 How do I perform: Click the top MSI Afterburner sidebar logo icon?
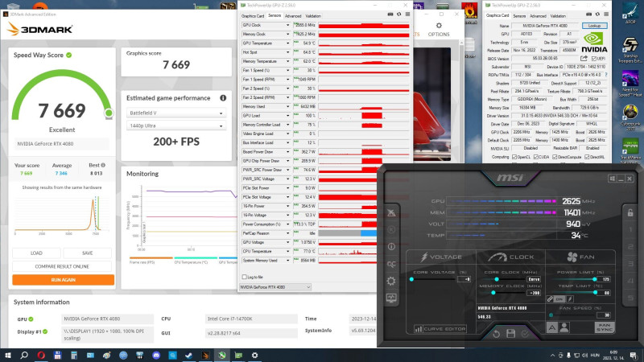pos(391,212)
